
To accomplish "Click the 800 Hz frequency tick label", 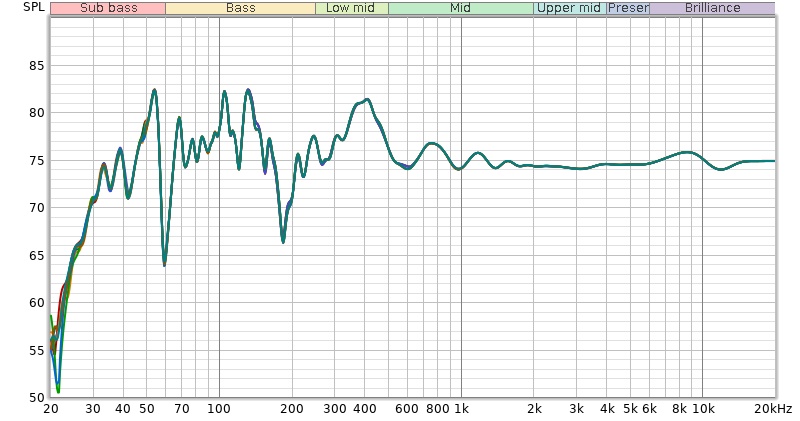I will [x=438, y=409].
